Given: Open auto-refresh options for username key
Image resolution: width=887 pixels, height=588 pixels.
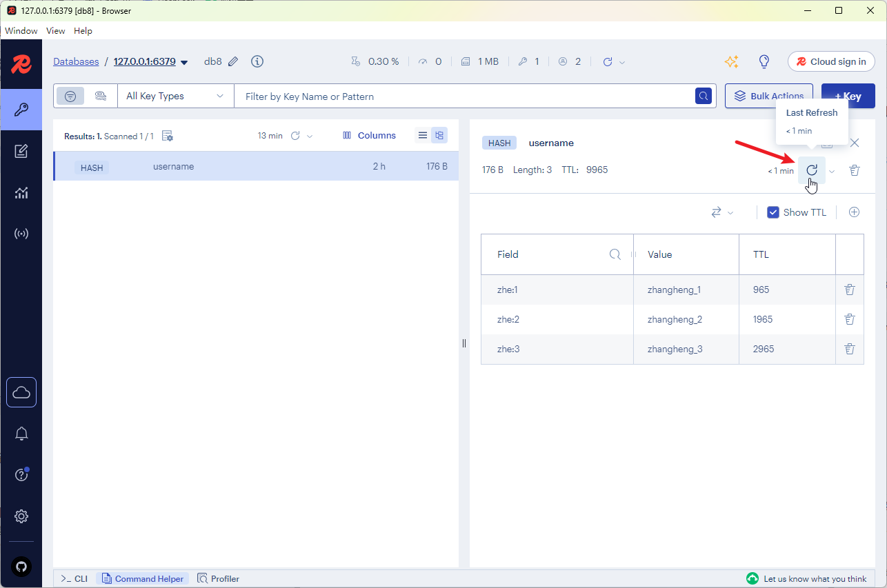Looking at the screenshot, I should click(x=833, y=171).
